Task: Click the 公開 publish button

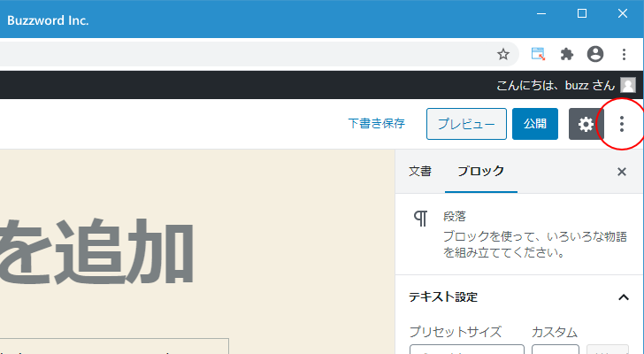Action: 535,124
